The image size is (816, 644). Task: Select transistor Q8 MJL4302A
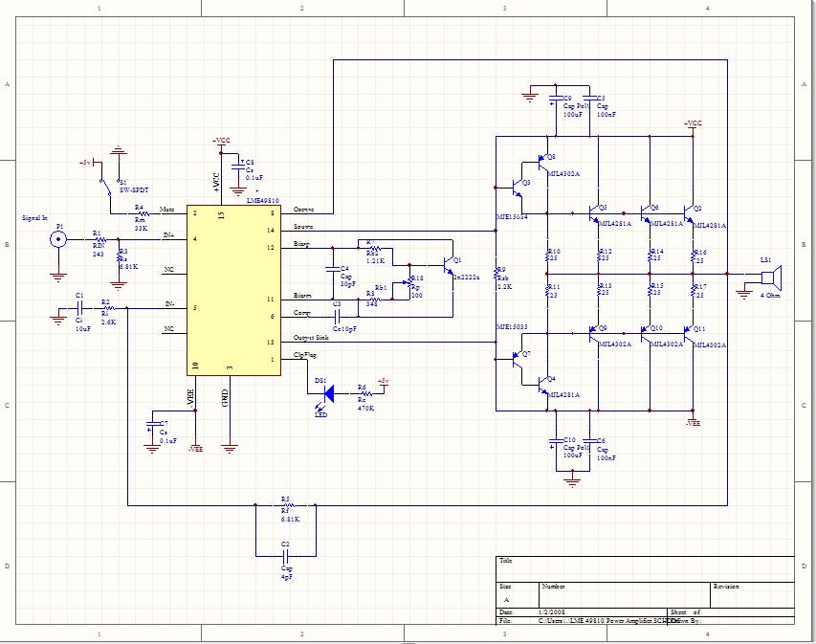pyautogui.click(x=542, y=163)
